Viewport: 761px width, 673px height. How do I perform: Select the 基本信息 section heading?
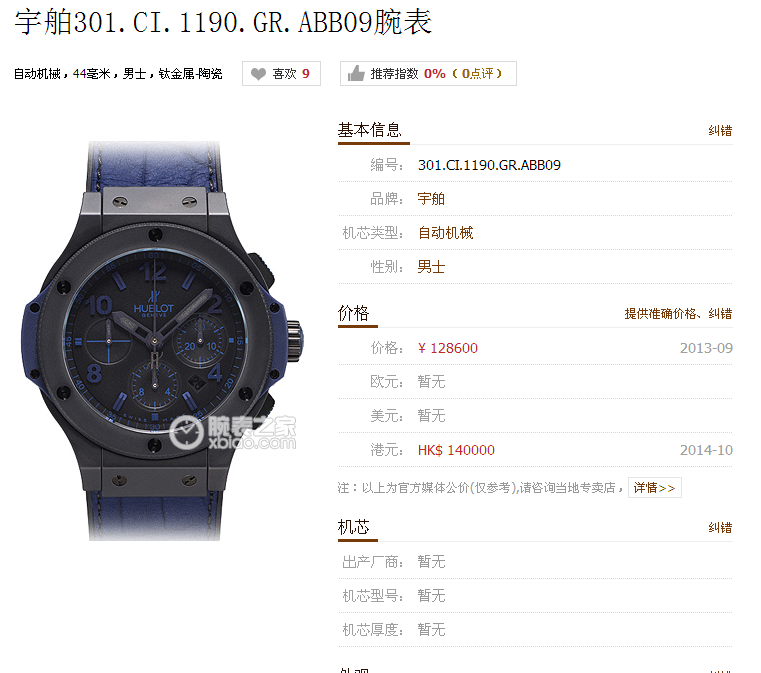pyautogui.click(x=370, y=130)
